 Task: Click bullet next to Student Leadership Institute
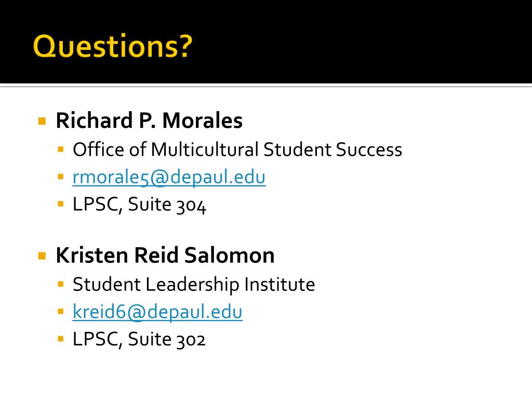point(61,284)
